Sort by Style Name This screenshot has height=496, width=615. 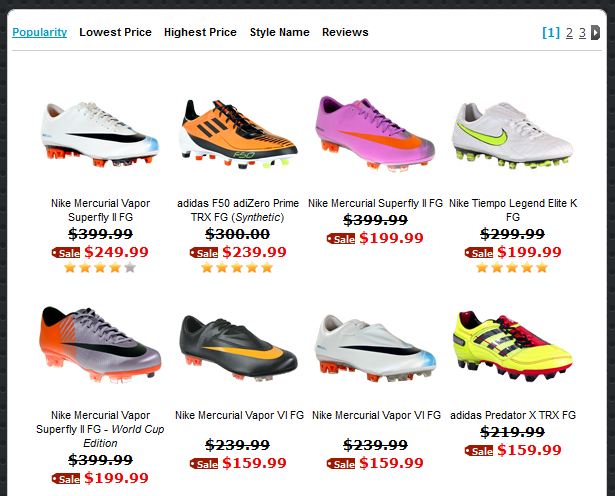280,32
